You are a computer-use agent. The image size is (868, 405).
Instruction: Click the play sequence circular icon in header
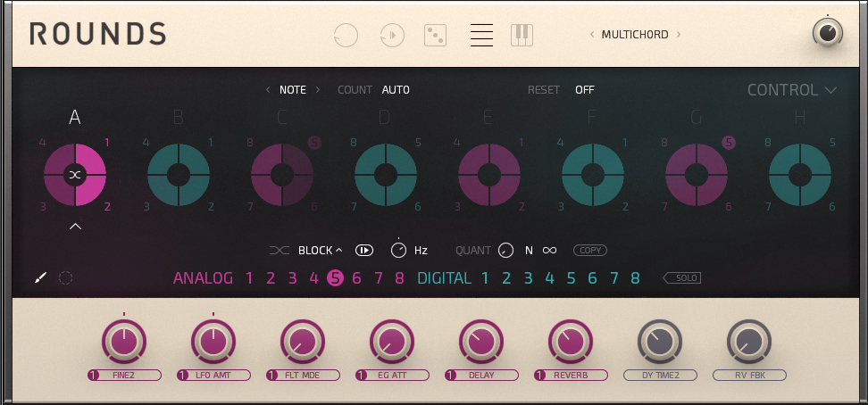click(392, 36)
